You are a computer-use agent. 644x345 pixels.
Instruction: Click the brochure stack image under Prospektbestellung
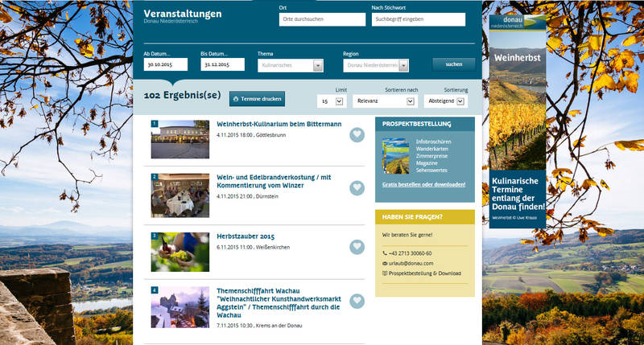point(394,154)
